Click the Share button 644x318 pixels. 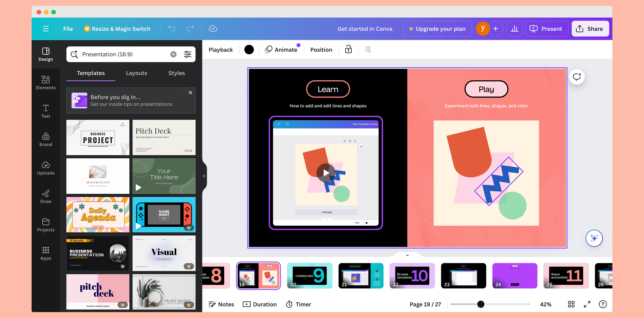(590, 29)
